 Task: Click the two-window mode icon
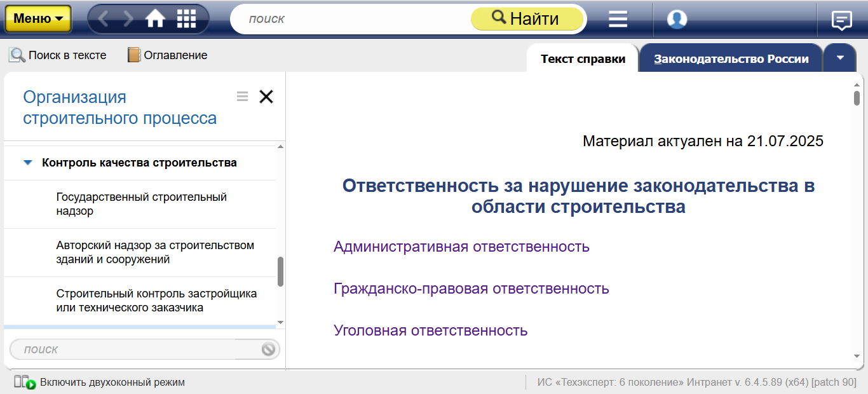(x=25, y=383)
